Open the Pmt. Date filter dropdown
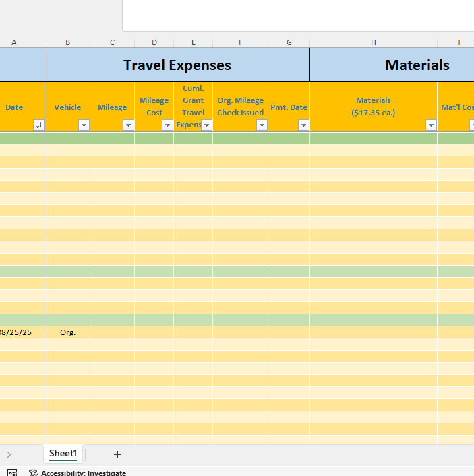474x476 pixels. [x=303, y=125]
